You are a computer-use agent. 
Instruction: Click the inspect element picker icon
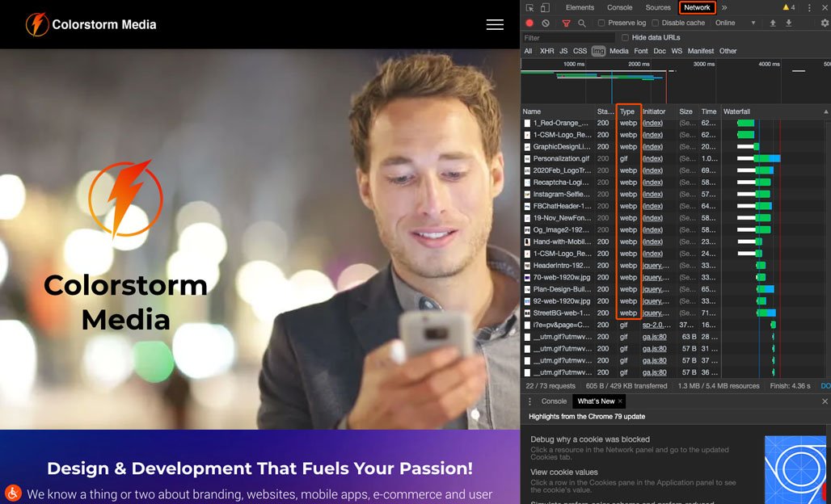coord(529,7)
